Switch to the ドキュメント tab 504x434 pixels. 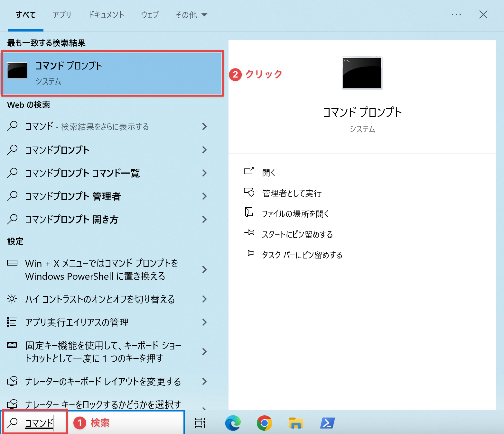click(x=106, y=15)
